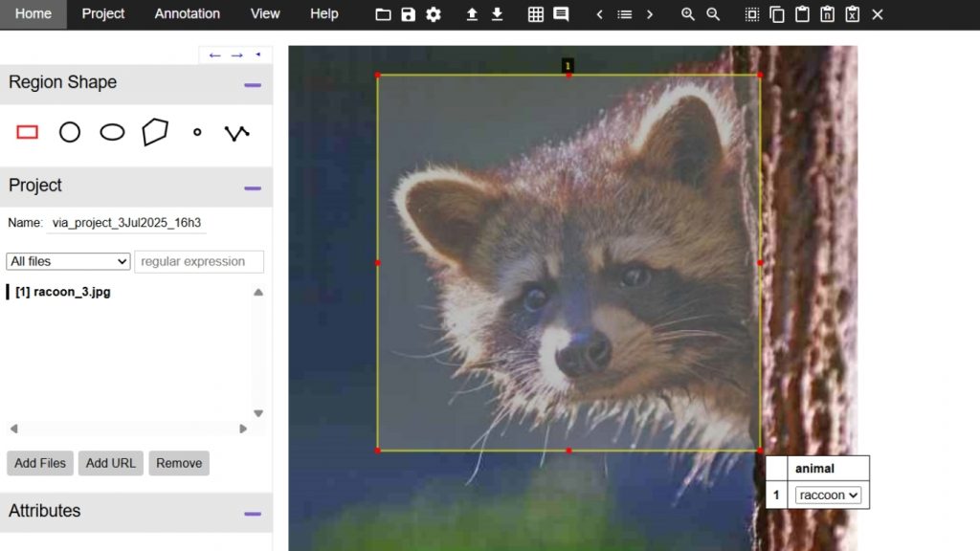The image size is (980, 551).
Task: Select the polygon region shape tool
Action: coord(154,132)
